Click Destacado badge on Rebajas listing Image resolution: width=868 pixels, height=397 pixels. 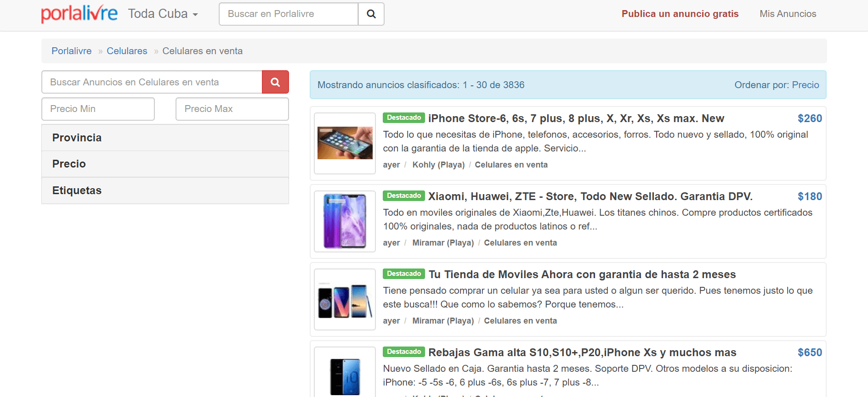pos(404,352)
